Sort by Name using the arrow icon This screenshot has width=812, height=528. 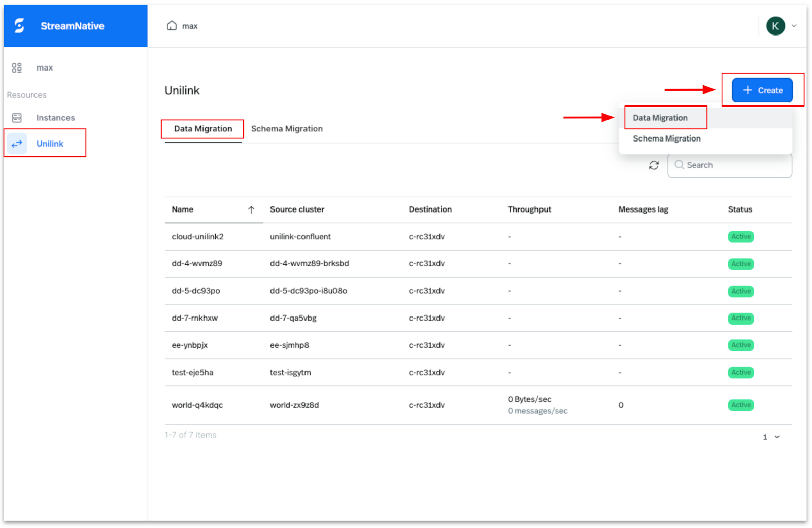click(x=251, y=209)
